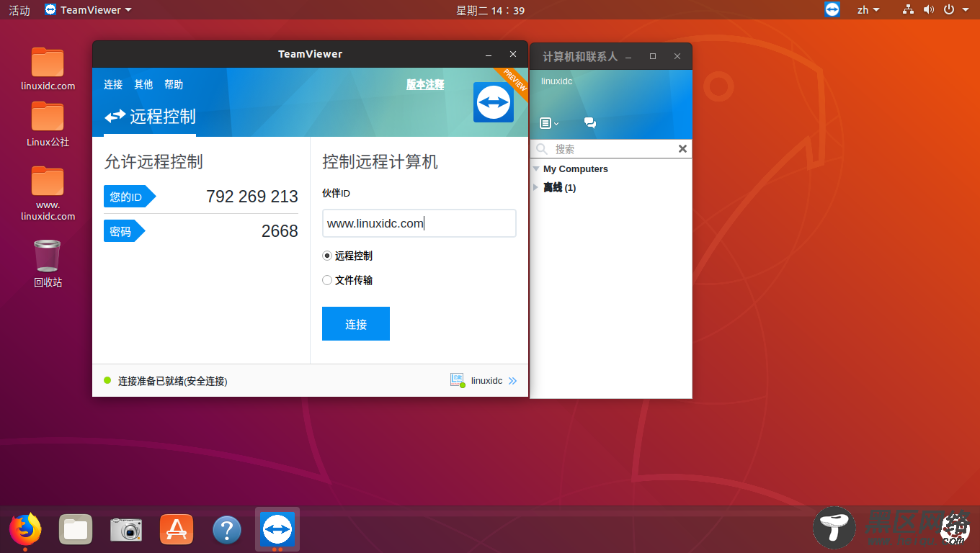
Task: Click the 允许远程控制 heading
Action: tap(153, 162)
